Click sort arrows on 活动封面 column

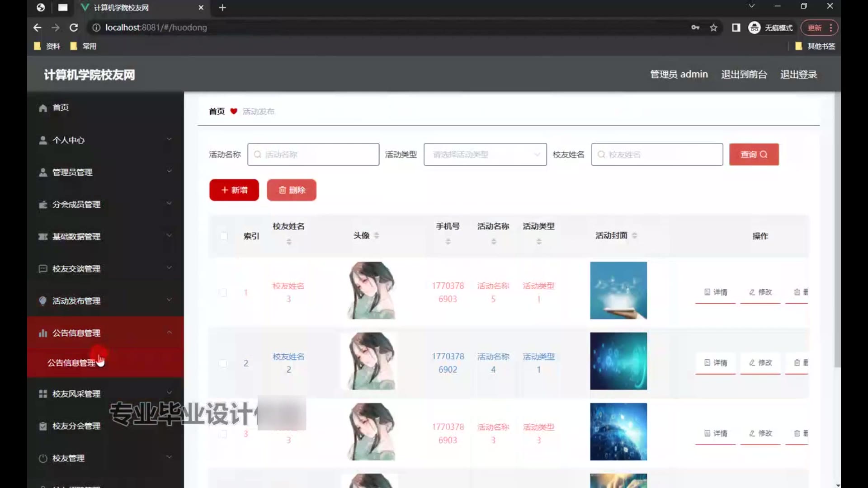pos(634,235)
